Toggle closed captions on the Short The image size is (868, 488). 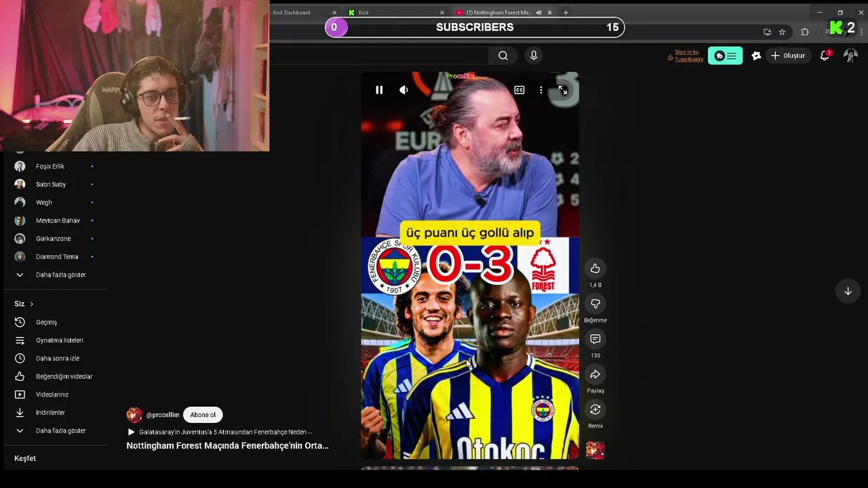[519, 89]
